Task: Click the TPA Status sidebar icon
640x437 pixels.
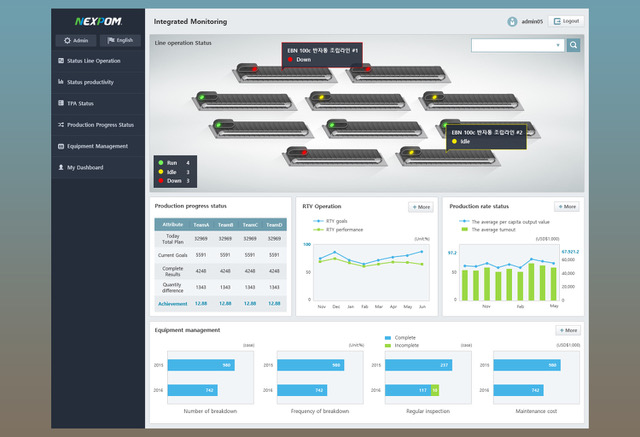Action: point(61,103)
